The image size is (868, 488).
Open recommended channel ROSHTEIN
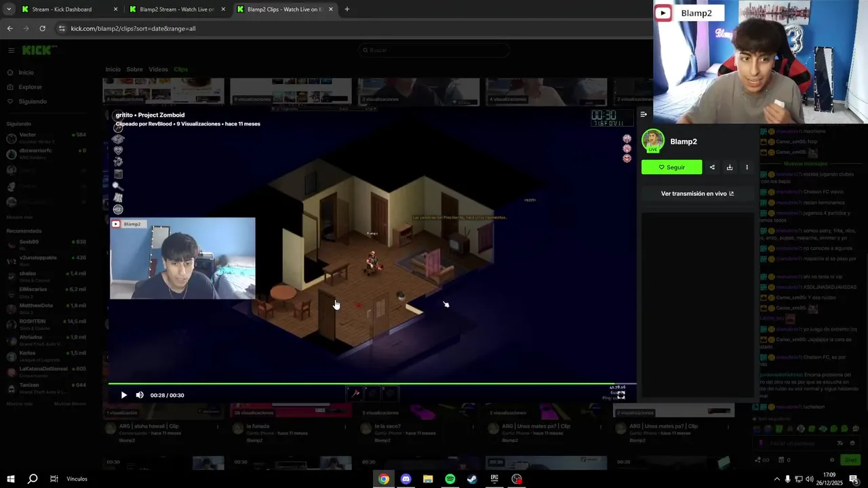coord(46,324)
